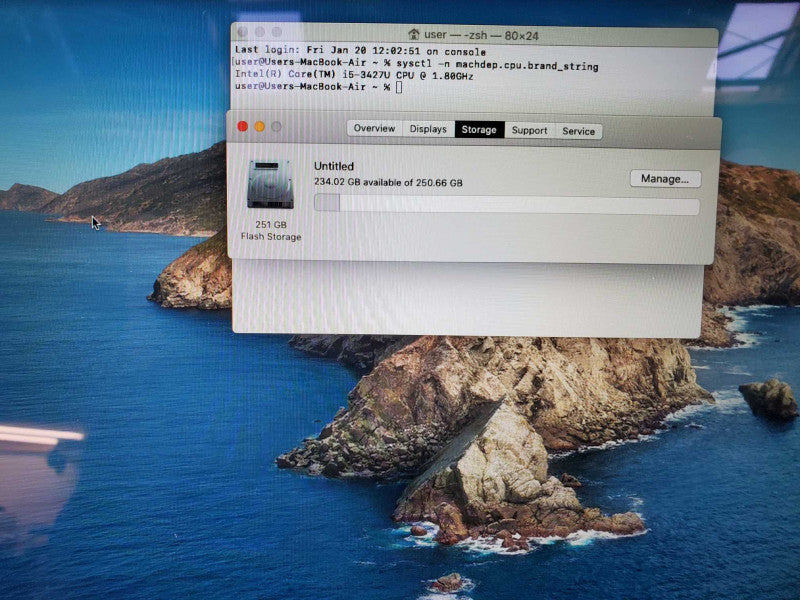This screenshot has width=800, height=600.
Task: Click '234.02 GB available of 250.66 GB' text
Action: [x=388, y=182]
